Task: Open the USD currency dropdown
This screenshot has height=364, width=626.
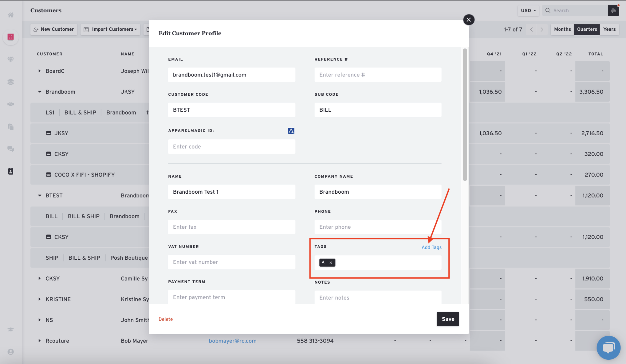Action: [528, 10]
